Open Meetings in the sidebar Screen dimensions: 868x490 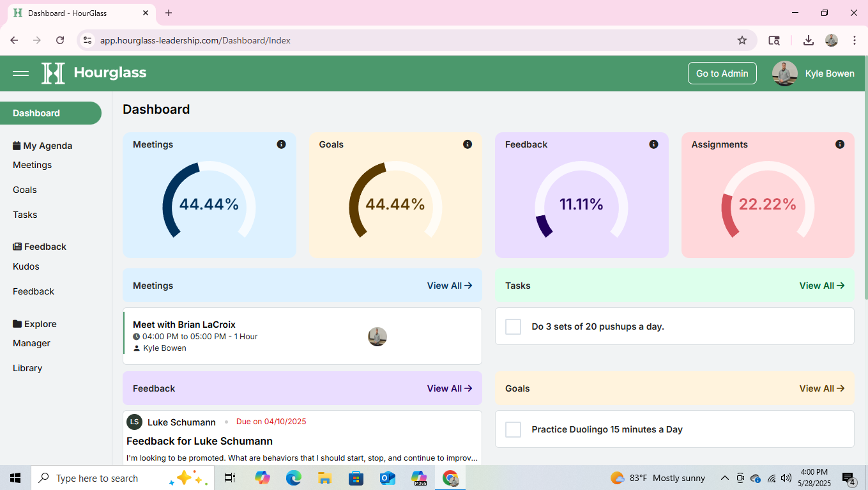(x=33, y=165)
